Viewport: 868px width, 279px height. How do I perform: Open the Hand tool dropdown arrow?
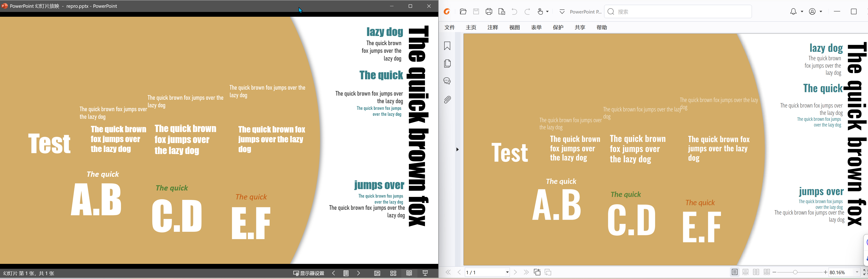tap(547, 11)
